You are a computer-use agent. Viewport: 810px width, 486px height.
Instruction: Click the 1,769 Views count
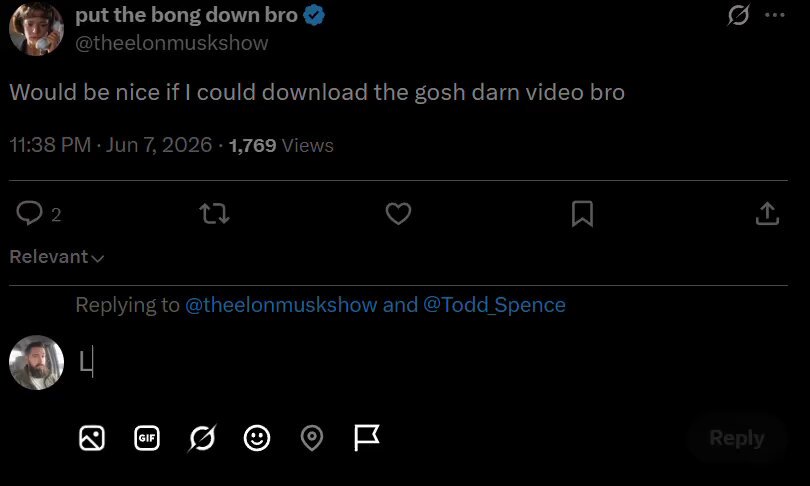tap(281, 145)
